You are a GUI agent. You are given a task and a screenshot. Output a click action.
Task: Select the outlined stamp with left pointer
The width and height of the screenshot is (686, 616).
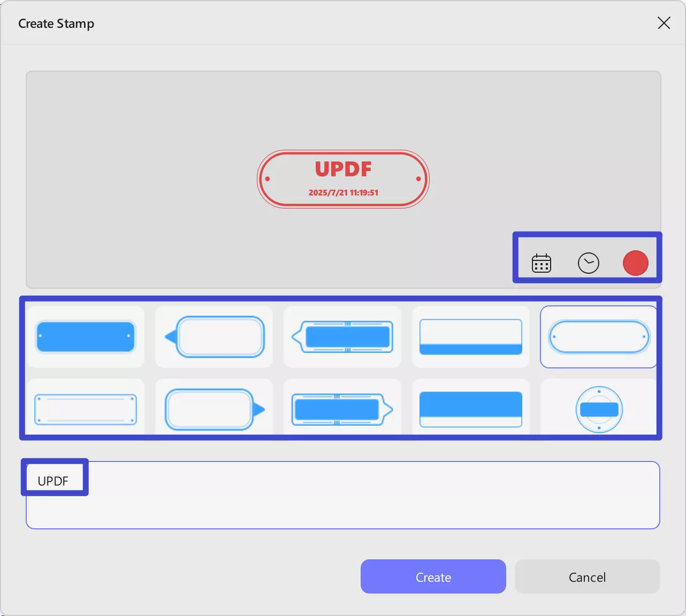pyautogui.click(x=214, y=337)
